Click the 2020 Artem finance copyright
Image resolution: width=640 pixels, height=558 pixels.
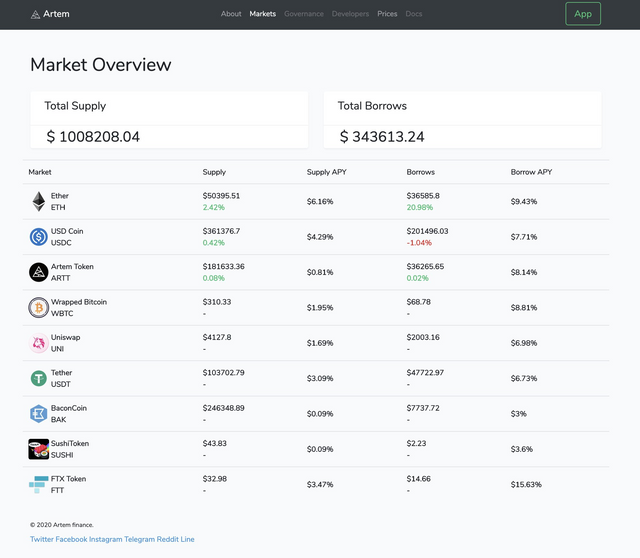pos(62,525)
